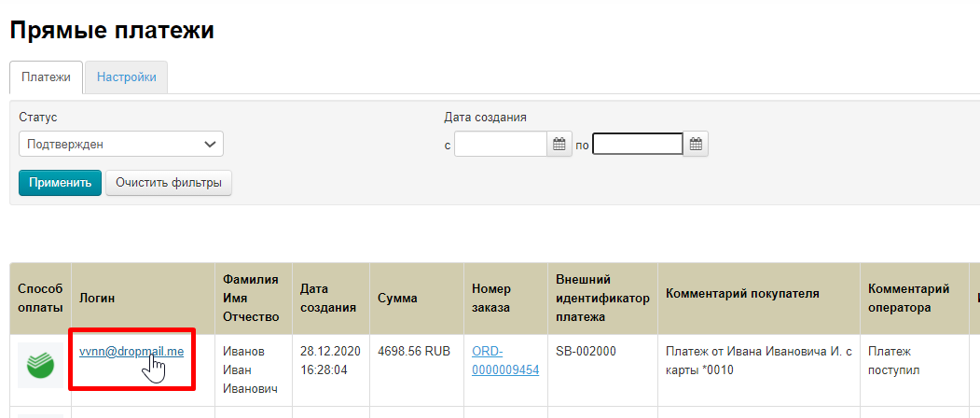The width and height of the screenshot is (980, 418).
Task: Click the Очистить фильтры button
Action: pyautogui.click(x=169, y=183)
